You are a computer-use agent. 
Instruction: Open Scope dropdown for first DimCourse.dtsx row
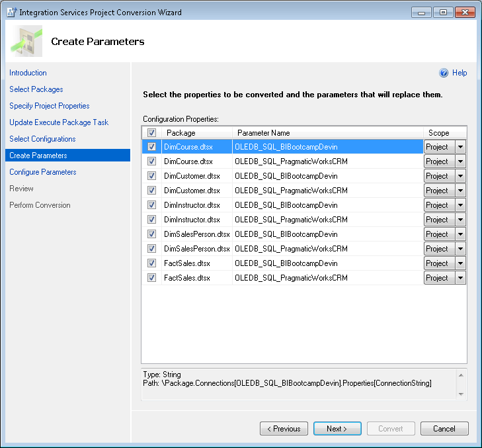[x=460, y=147]
